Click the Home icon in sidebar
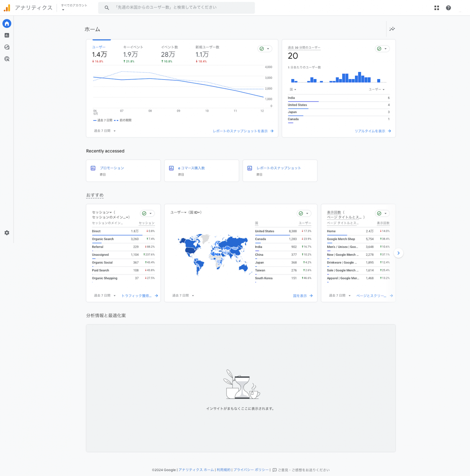Screen dimensions: 470x476 coord(7,24)
